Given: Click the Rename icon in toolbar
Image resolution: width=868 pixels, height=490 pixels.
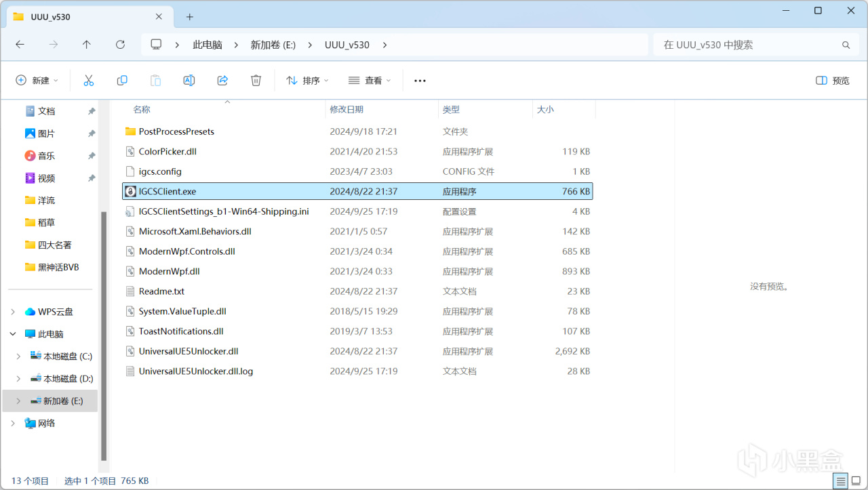Looking at the screenshot, I should [x=189, y=81].
